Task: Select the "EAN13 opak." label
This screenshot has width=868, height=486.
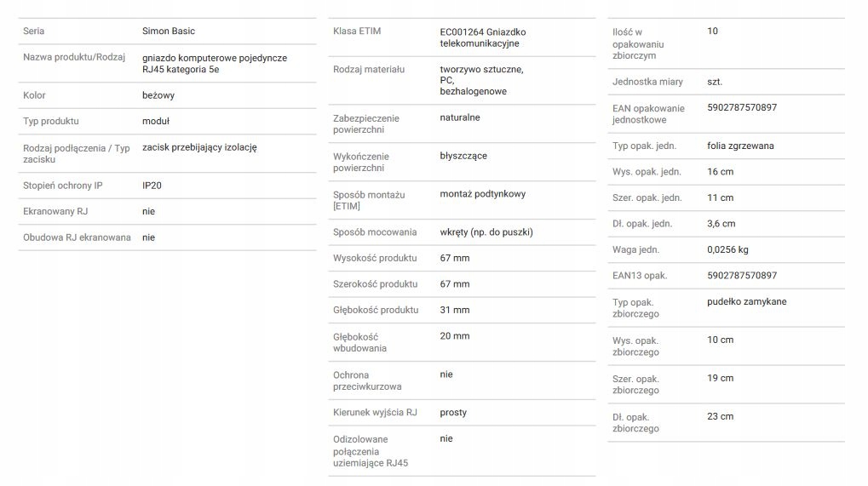Action: tap(640, 276)
